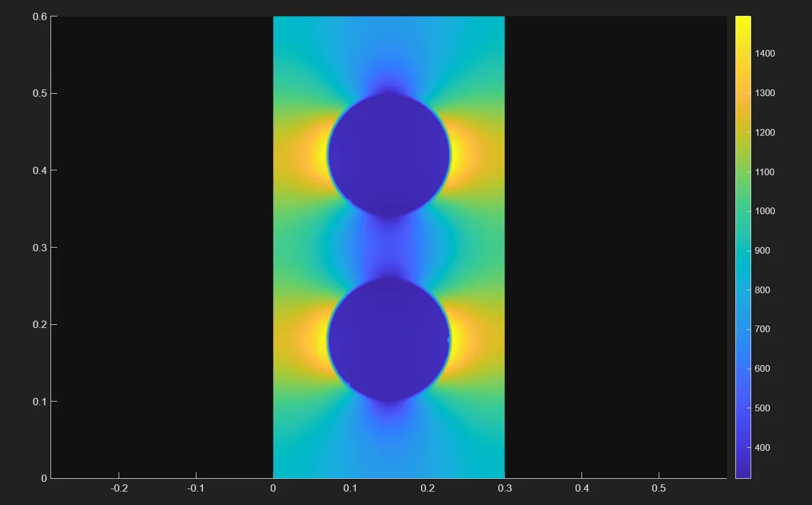812x505 pixels.
Task: Click the upper dark blue circle
Action: point(389,155)
